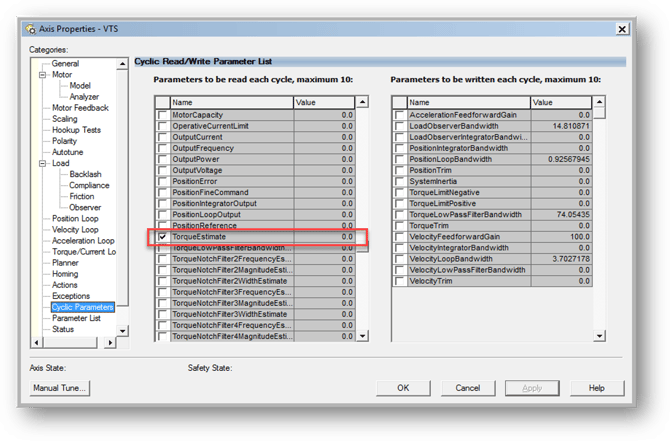Click the categories tree scroll-right arrow
This screenshot has height=441, width=670.
click(110, 342)
